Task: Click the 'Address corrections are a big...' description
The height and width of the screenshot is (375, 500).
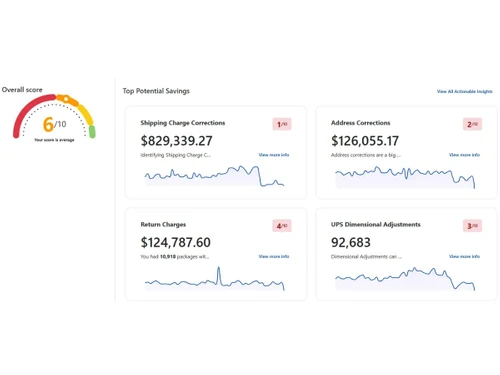Action: pos(366,155)
